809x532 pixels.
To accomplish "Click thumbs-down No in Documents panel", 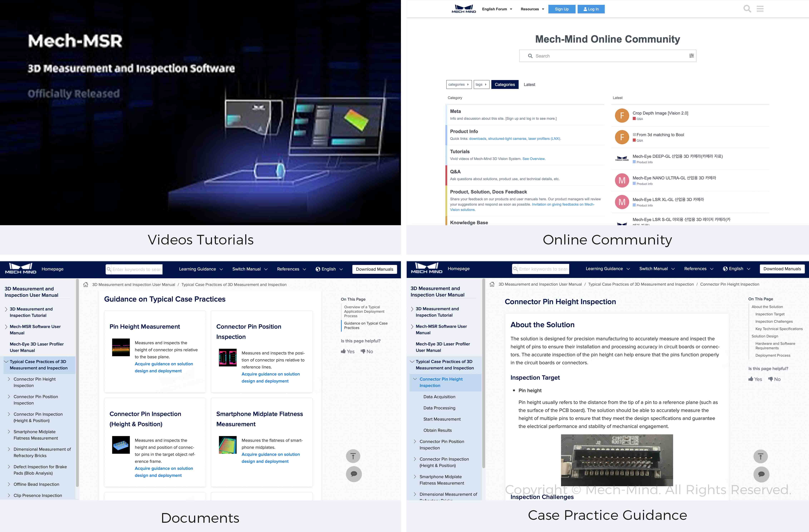I will pyautogui.click(x=367, y=351).
